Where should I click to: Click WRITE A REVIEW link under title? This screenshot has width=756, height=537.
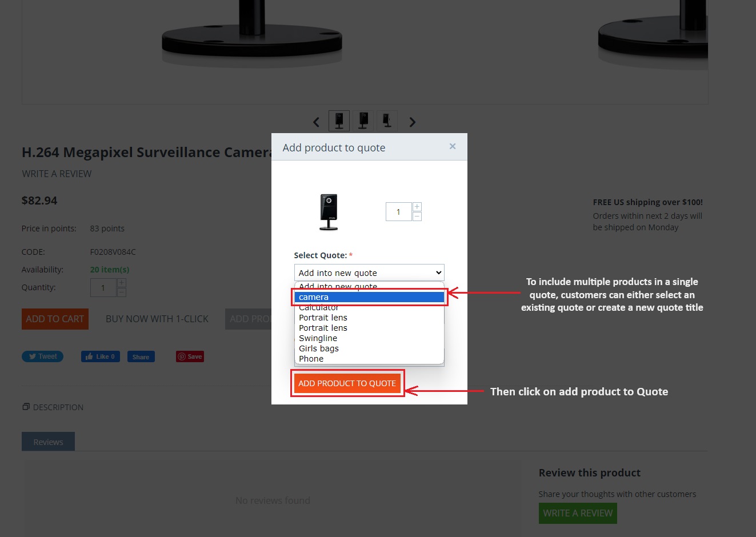coord(57,174)
